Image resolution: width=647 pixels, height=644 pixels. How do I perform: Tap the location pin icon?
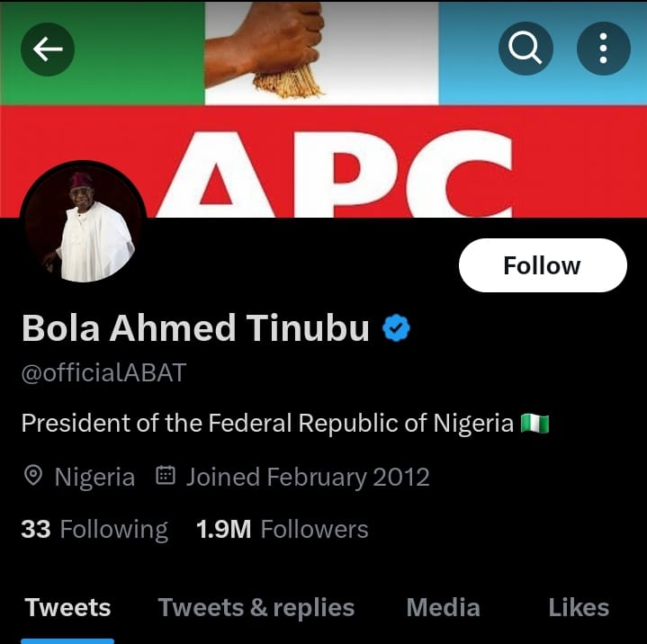coord(33,477)
